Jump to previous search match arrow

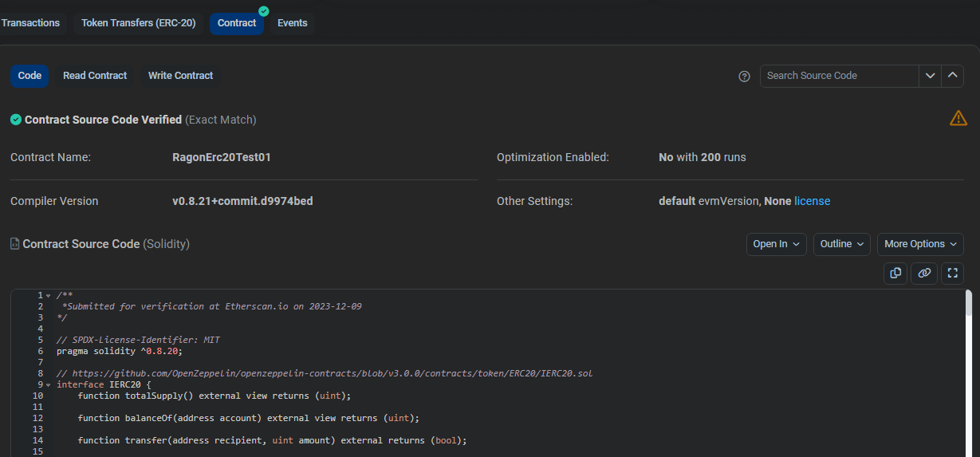[952, 76]
